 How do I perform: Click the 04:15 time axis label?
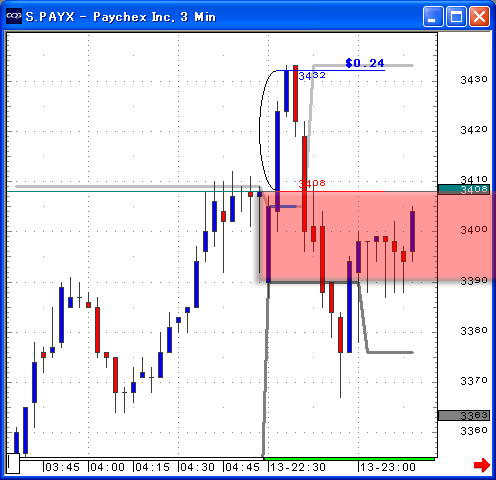click(x=152, y=467)
